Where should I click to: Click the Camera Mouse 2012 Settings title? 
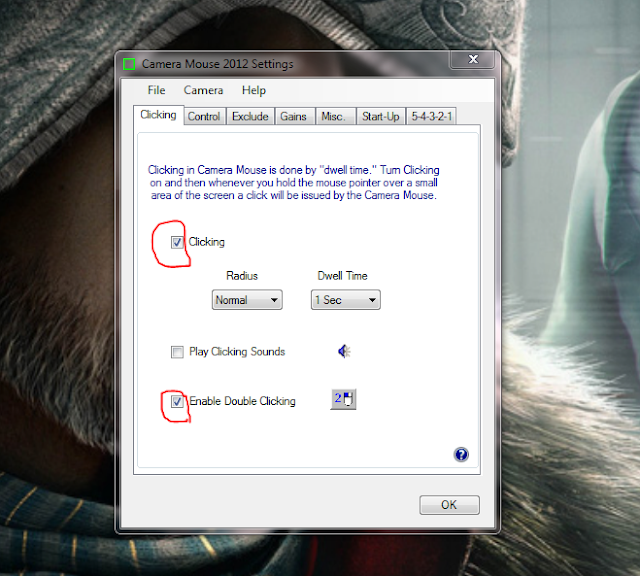coord(218,64)
